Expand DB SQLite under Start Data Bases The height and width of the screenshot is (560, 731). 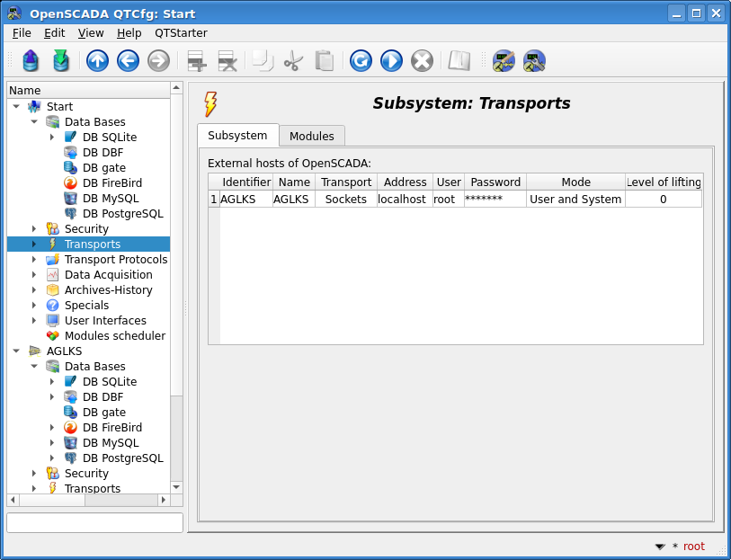(52, 138)
